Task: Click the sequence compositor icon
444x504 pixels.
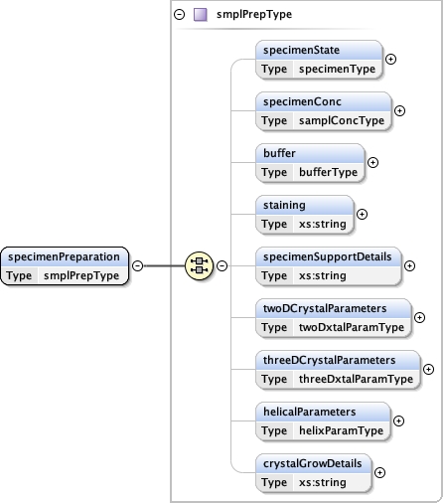Action: pyautogui.click(x=199, y=265)
